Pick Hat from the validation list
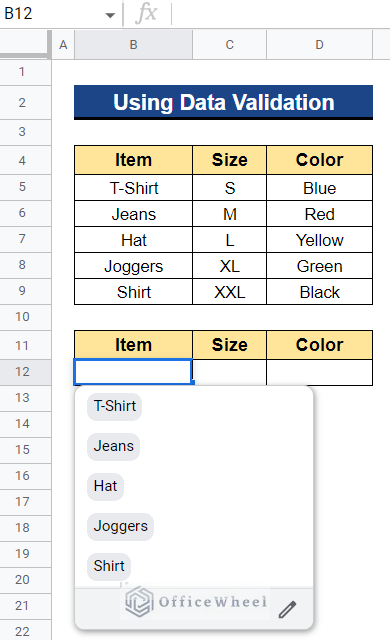Image resolution: width=390 pixels, height=640 pixels. (x=105, y=486)
